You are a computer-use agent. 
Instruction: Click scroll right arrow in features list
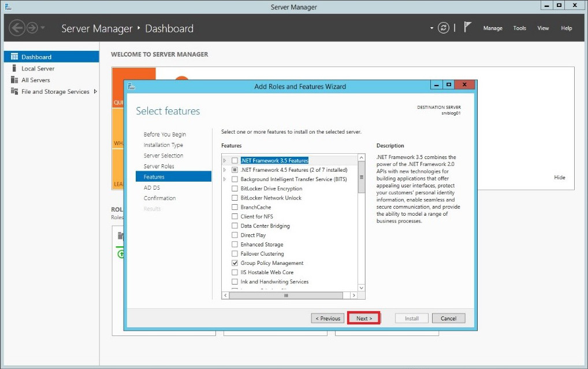tap(353, 296)
